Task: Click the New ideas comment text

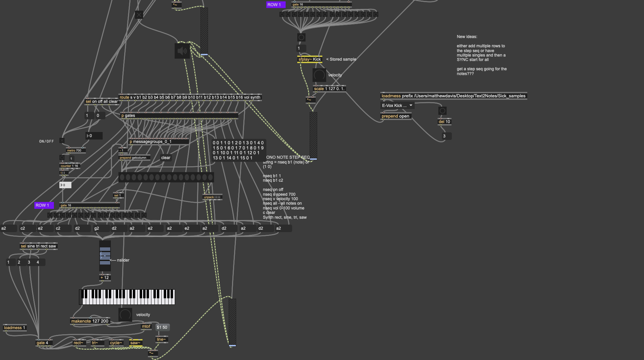Action: [482, 55]
